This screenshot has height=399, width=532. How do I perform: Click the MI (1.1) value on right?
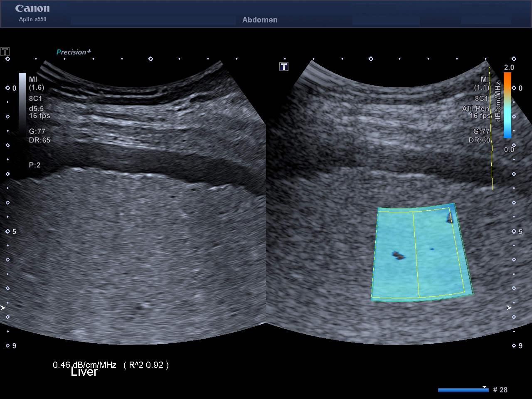tap(482, 83)
